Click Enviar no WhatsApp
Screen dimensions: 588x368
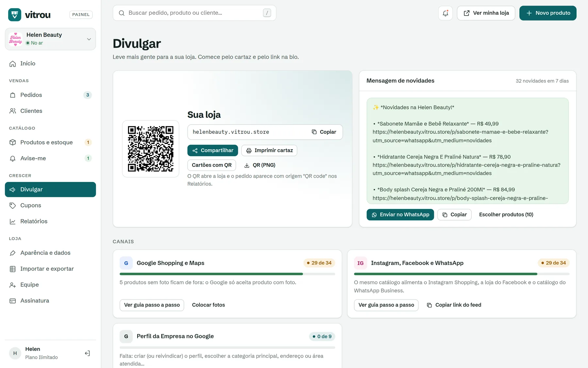tap(400, 215)
